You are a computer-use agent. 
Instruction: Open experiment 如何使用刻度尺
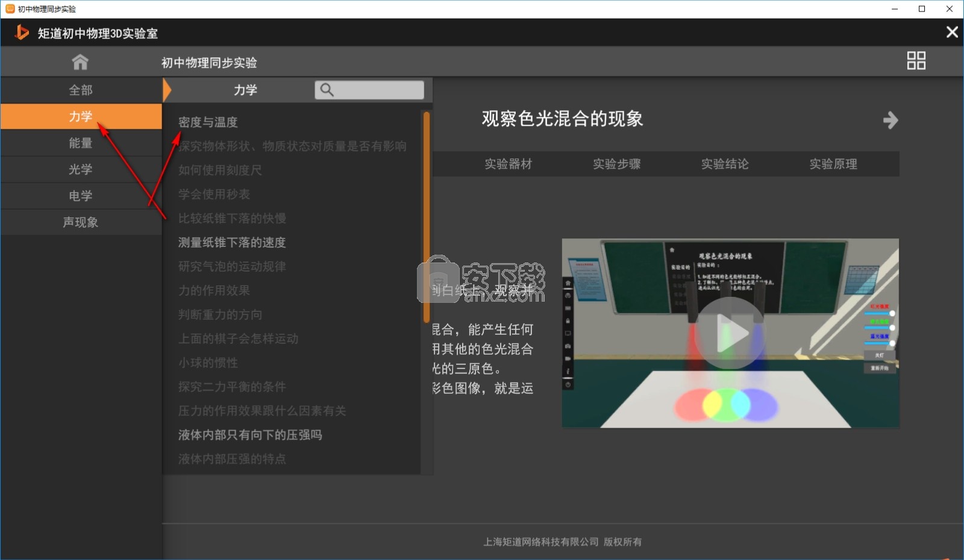(x=220, y=170)
